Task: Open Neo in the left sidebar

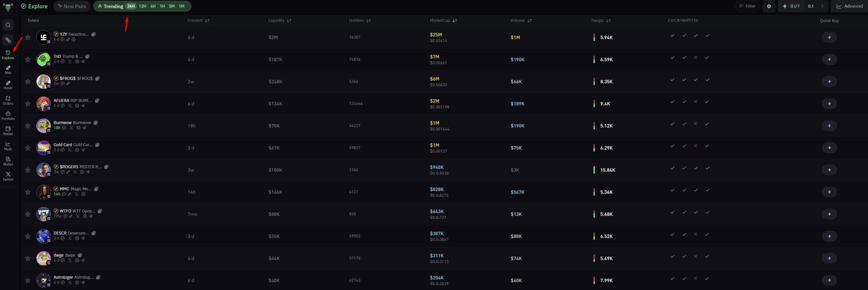Action: pyautogui.click(x=8, y=70)
